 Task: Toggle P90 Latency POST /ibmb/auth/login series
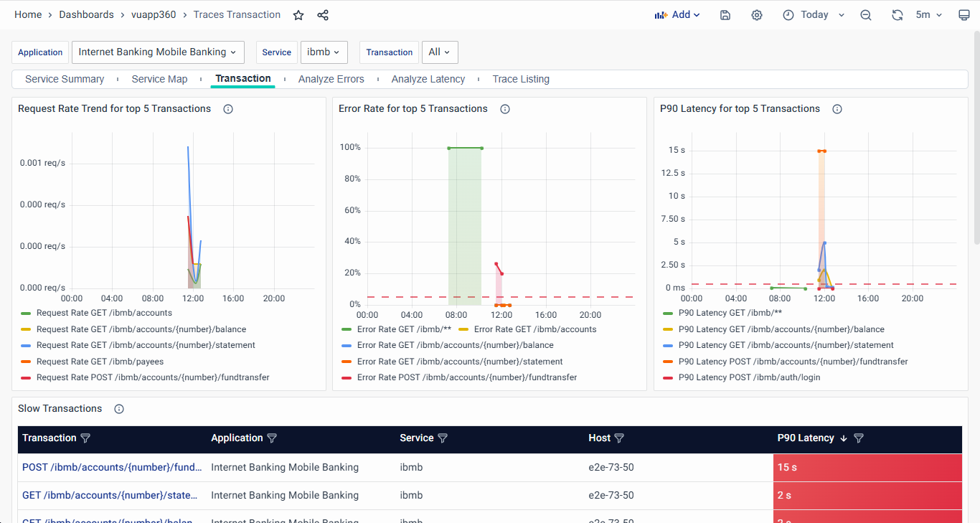(749, 377)
